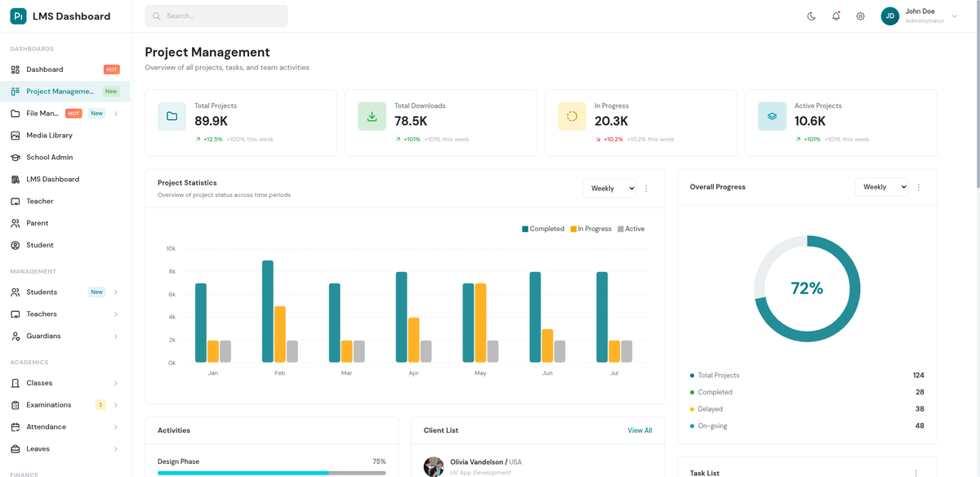
Task: Click the Design Phase progress bar
Action: point(271,472)
